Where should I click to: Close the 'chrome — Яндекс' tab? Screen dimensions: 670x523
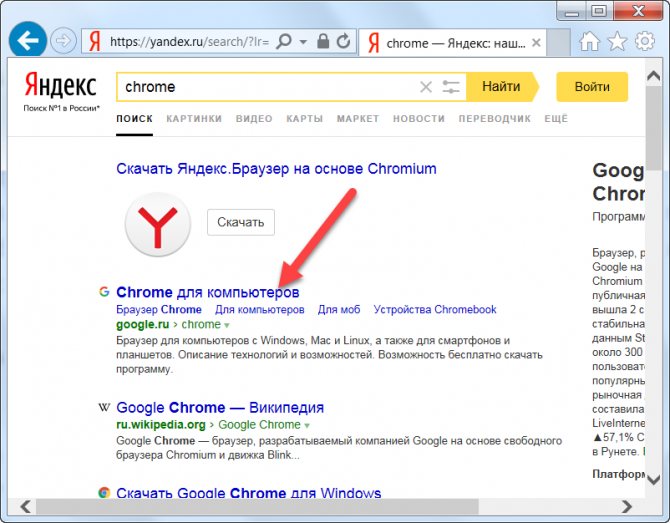[x=536, y=43]
